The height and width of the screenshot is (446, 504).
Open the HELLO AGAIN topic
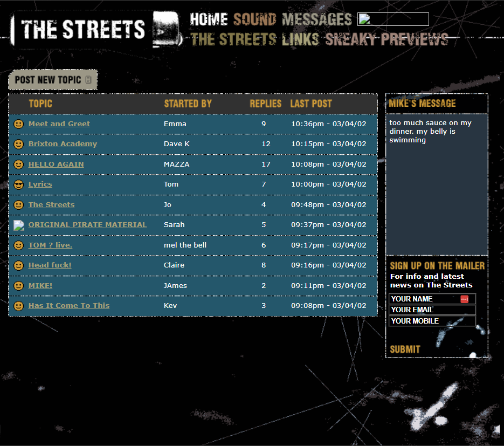56,164
